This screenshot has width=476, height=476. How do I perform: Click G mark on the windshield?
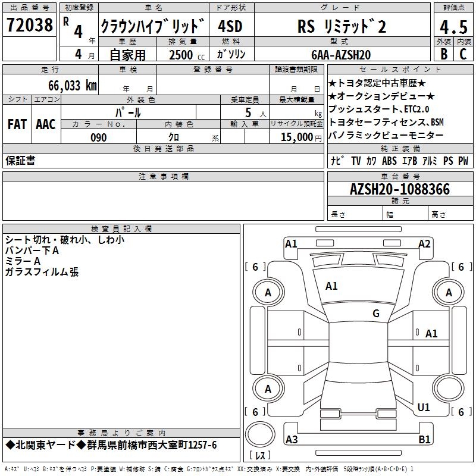[x=376, y=314]
